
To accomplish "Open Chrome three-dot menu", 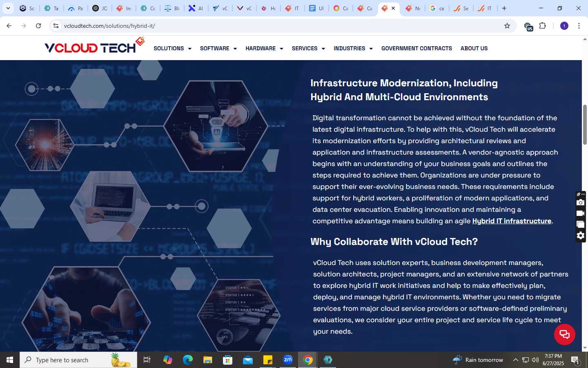I will 579,26.
